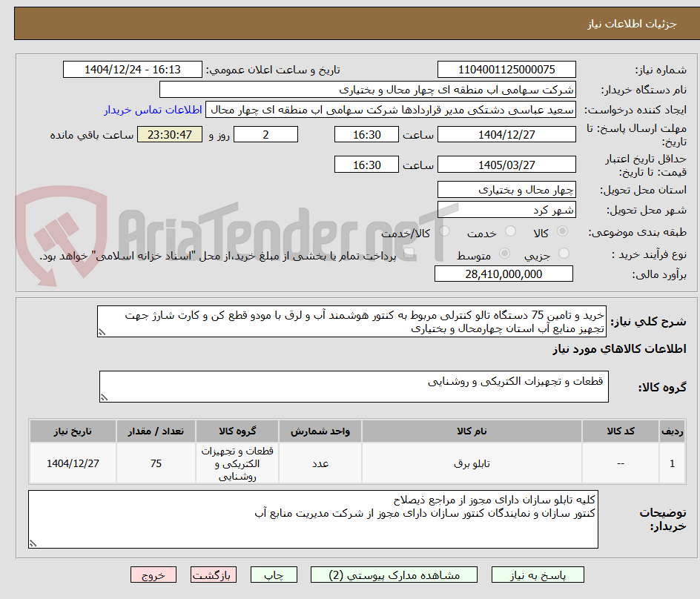The image size is (700, 599).
Task: Click the تعداد / مقدار column header
Action: tap(156, 431)
